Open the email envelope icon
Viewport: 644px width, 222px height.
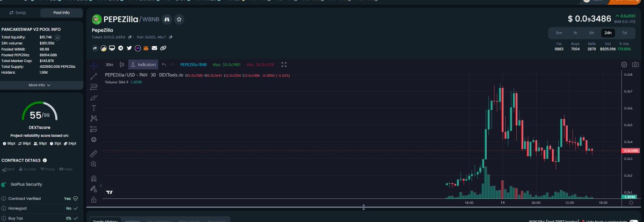155,48
